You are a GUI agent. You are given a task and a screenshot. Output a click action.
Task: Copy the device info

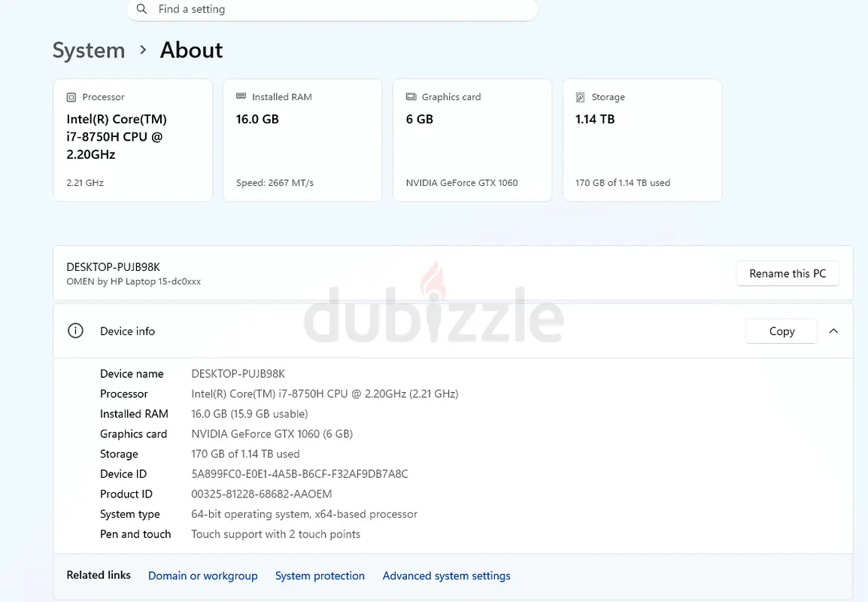click(781, 331)
